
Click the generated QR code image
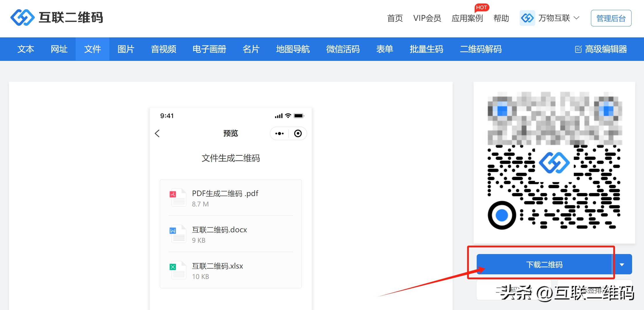coord(554,161)
